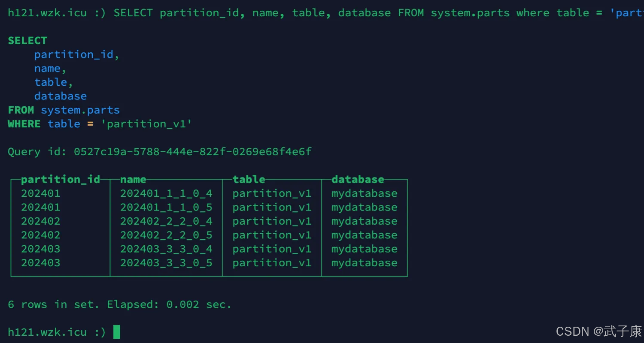Click the partition_id column header in results
Viewport: 644px width, 343px height.
pos(61,179)
